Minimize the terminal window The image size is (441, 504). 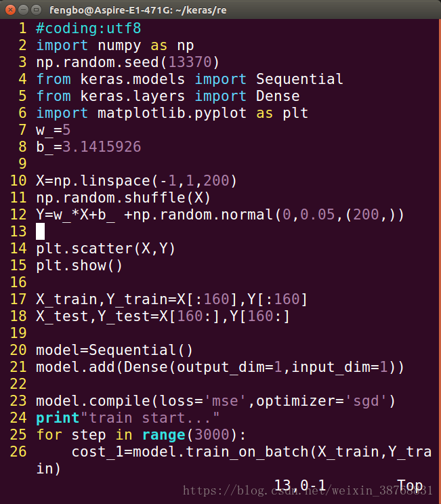(23, 10)
